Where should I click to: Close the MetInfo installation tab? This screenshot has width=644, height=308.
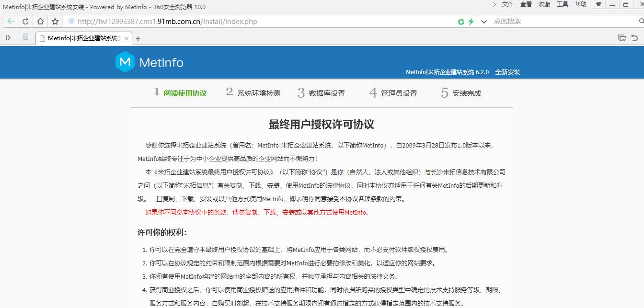click(x=126, y=38)
